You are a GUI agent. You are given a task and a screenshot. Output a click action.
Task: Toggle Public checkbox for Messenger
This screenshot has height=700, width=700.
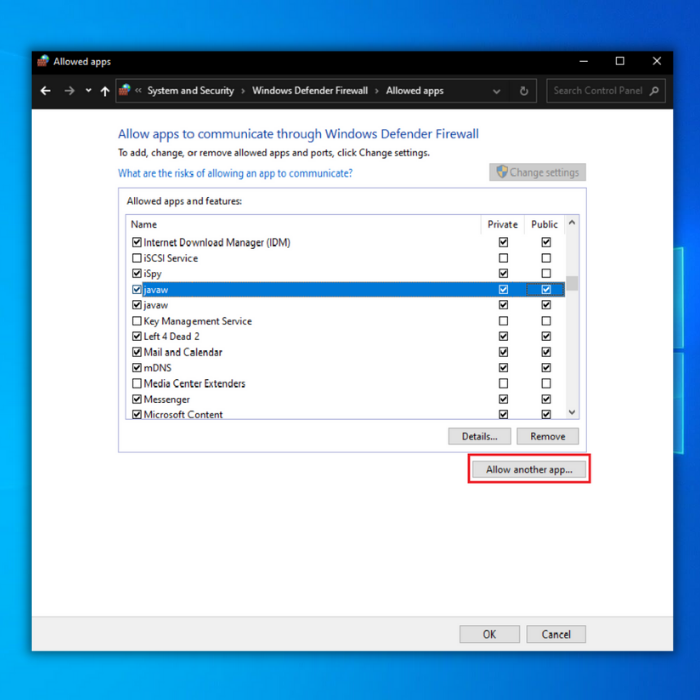(x=546, y=399)
